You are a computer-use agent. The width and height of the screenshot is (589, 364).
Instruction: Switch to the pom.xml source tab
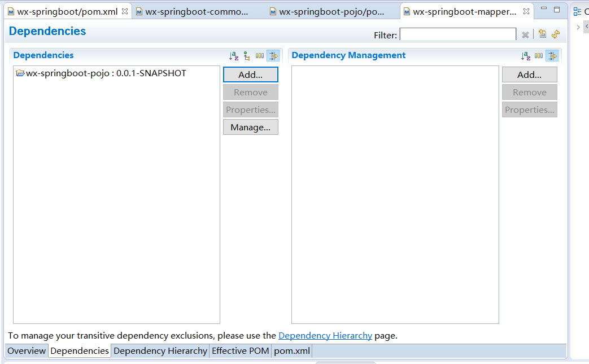pyautogui.click(x=292, y=351)
